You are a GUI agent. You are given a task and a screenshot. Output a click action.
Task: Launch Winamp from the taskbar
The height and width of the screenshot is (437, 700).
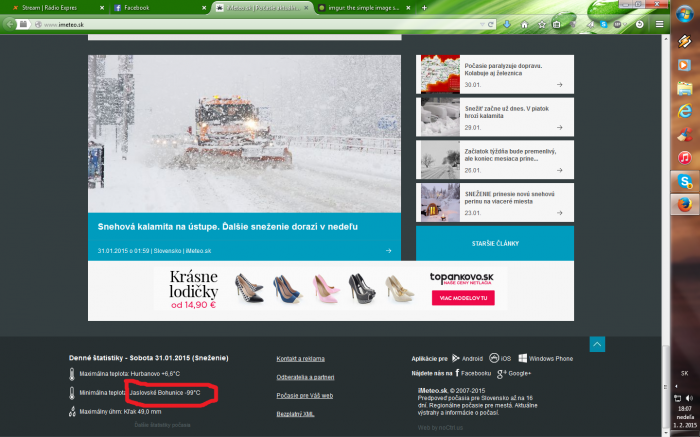[684, 42]
